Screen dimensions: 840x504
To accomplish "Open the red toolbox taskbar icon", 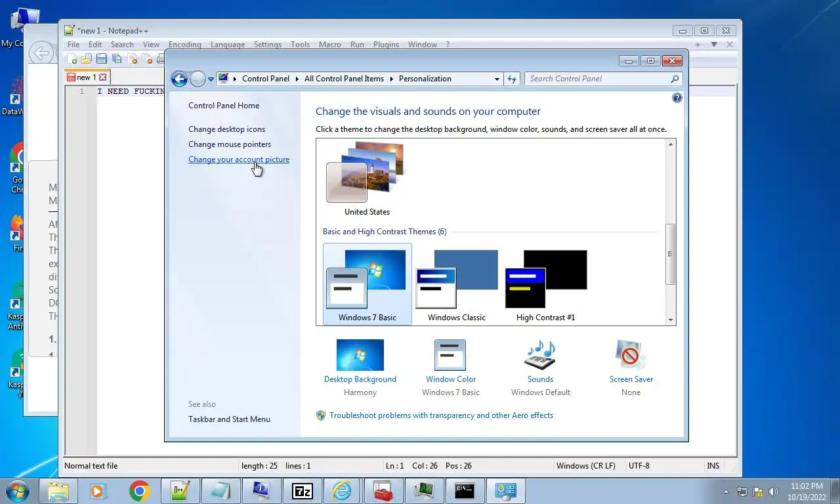I will 383,491.
